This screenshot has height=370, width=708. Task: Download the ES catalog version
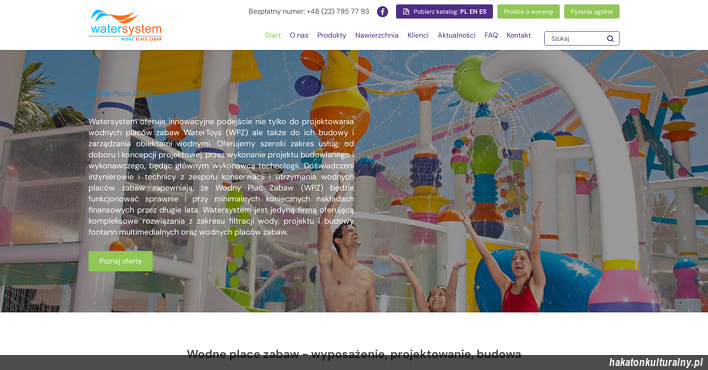click(483, 12)
